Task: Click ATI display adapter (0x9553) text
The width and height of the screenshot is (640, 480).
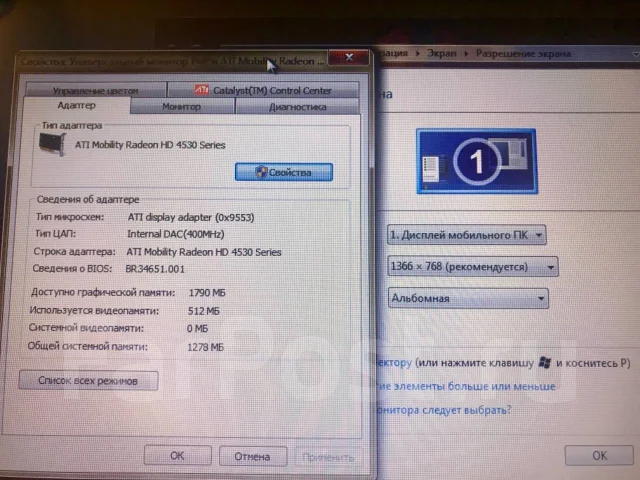Action: click(x=191, y=217)
